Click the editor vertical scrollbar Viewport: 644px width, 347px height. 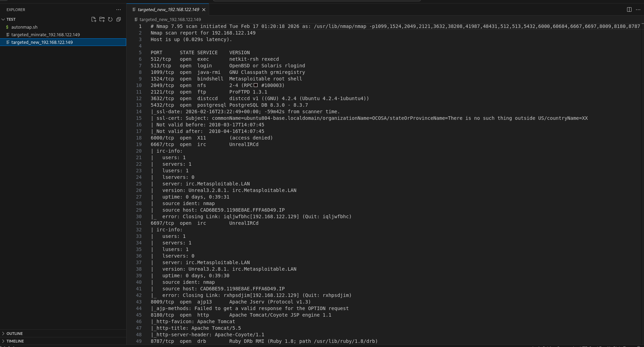click(x=642, y=104)
